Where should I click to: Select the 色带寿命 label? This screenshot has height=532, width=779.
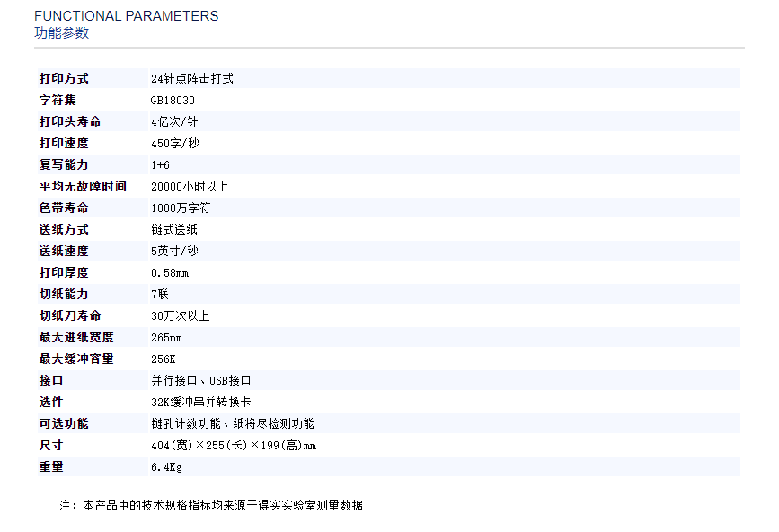(x=64, y=208)
